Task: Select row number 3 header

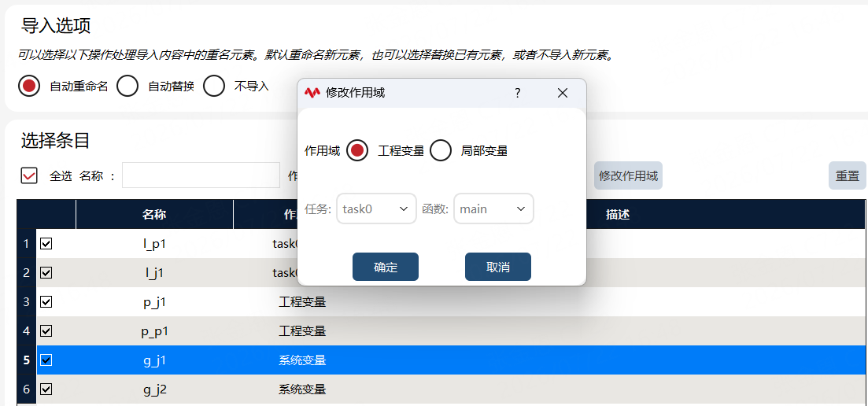Action: click(x=27, y=301)
